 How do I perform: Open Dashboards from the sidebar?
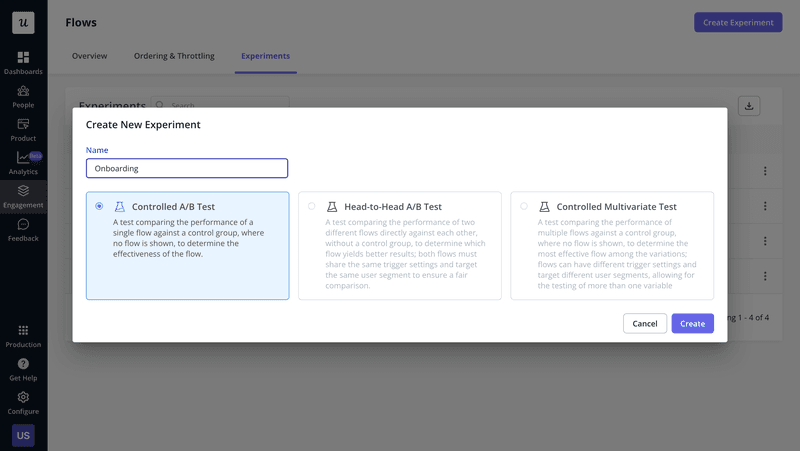23,58
